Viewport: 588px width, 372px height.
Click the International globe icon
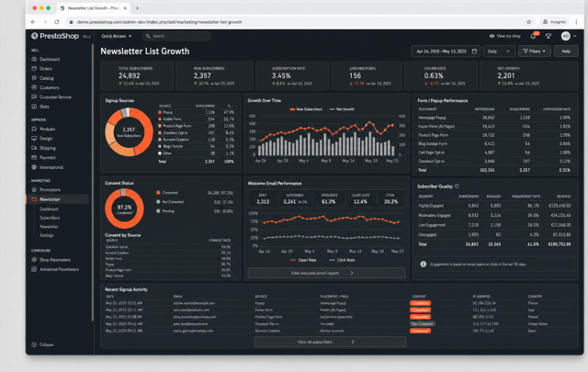[34, 167]
